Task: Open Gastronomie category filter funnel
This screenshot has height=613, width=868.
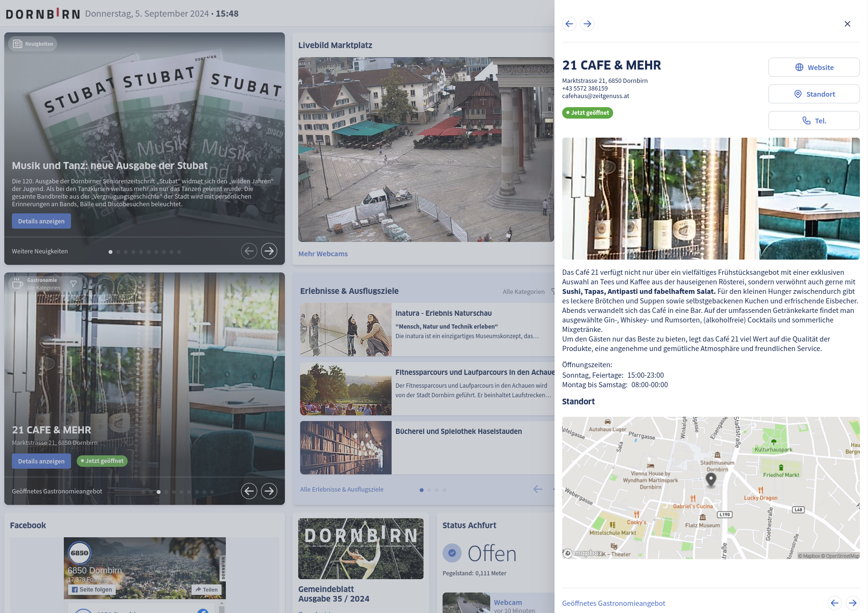Action: coord(73,284)
